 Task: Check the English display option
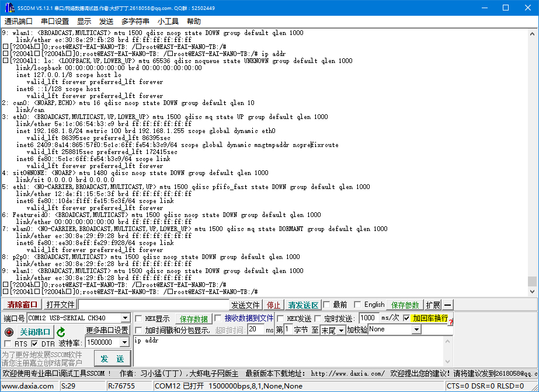point(357,304)
